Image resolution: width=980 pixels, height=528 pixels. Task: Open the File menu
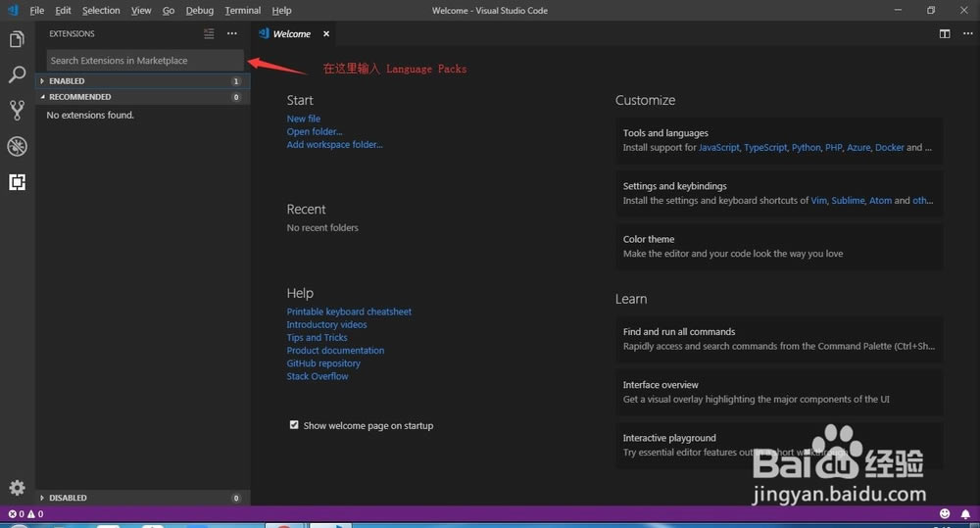pos(37,11)
